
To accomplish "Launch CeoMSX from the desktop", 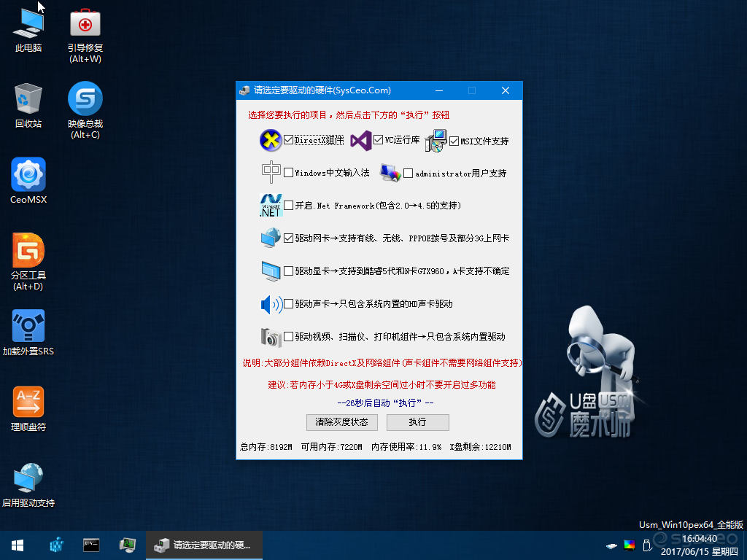I will [x=28, y=181].
